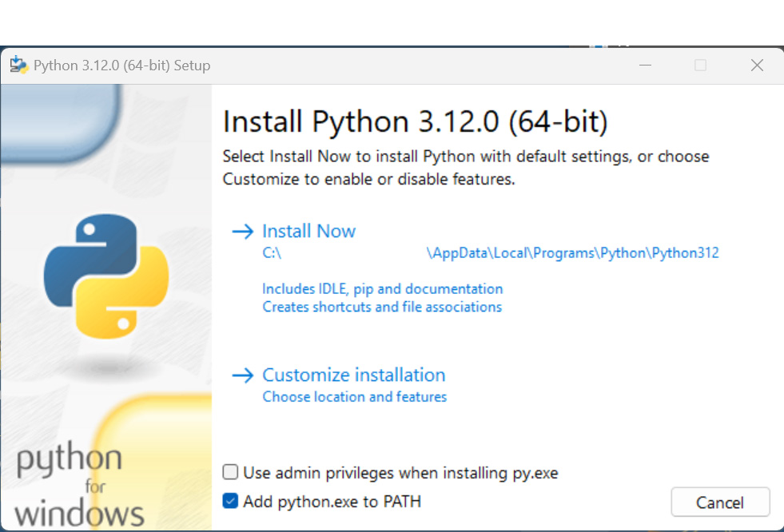Click 'Use admin privileges when installing py.exe' label
This screenshot has width=784, height=532.
tap(400, 473)
